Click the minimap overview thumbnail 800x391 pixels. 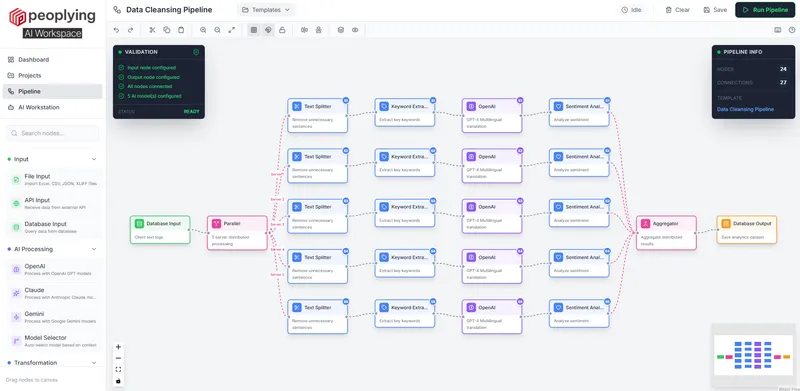(x=753, y=356)
